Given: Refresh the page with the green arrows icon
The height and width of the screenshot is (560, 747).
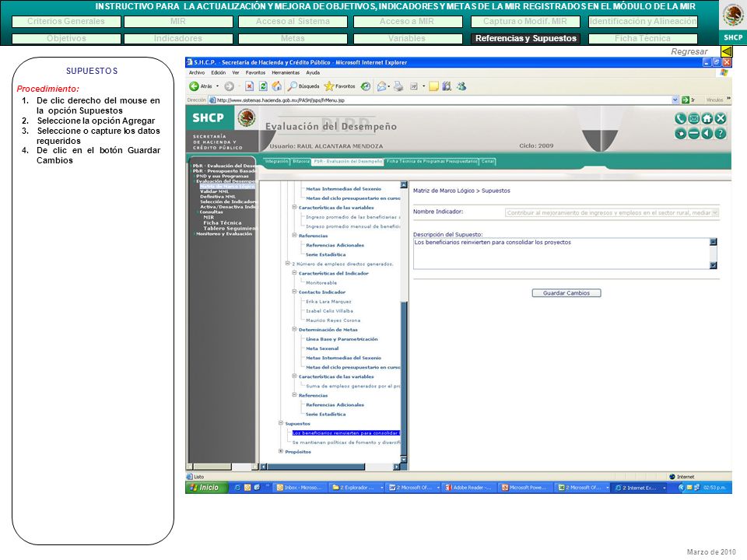Looking at the screenshot, I should point(263,86).
